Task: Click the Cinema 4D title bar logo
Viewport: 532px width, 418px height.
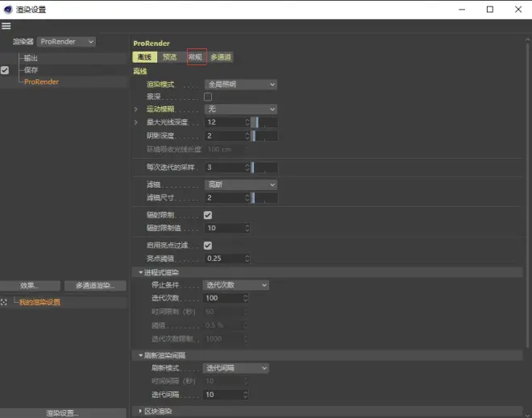Action: pos(8,9)
